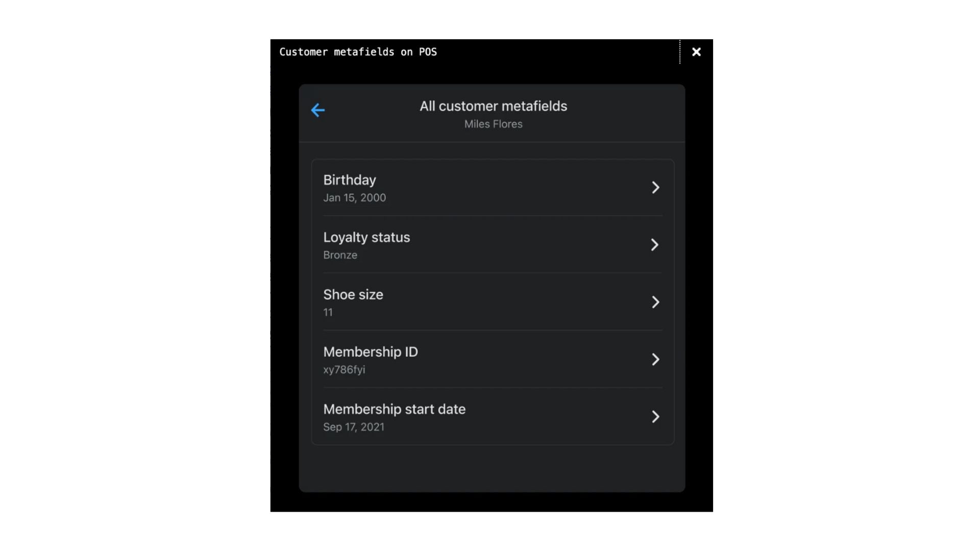Click the Sep 17, 2021 date value

[x=354, y=427]
